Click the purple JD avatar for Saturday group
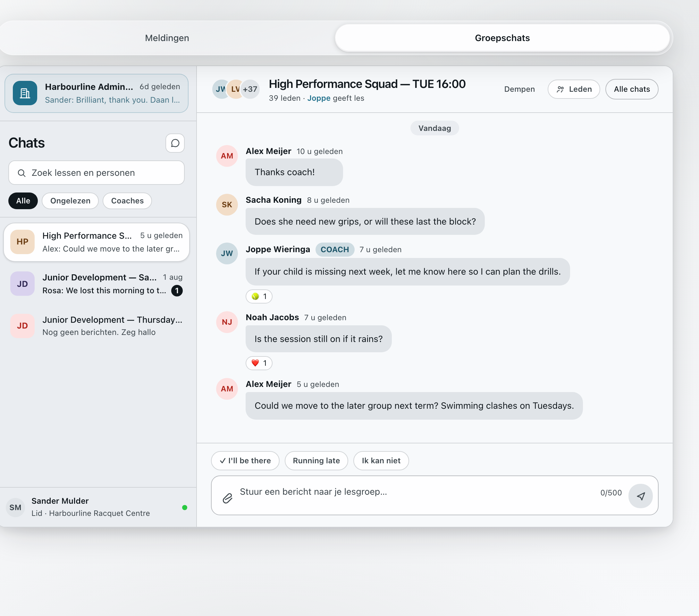The height and width of the screenshot is (616, 699). (x=22, y=284)
